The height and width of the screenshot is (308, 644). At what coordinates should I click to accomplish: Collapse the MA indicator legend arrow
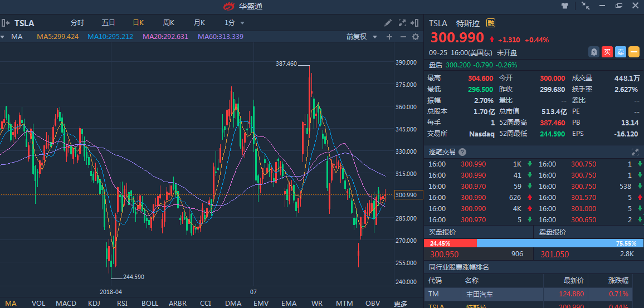coord(3,37)
